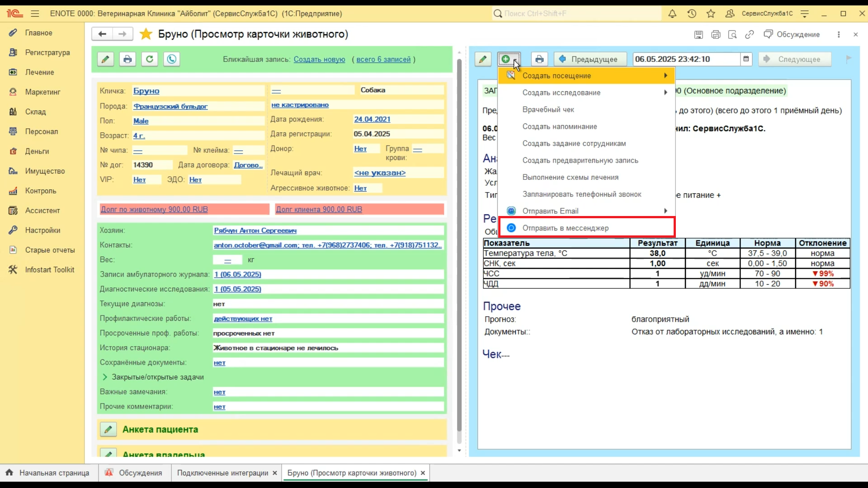Select Создать посещение menu entry
The image size is (868, 488).
click(x=586, y=75)
